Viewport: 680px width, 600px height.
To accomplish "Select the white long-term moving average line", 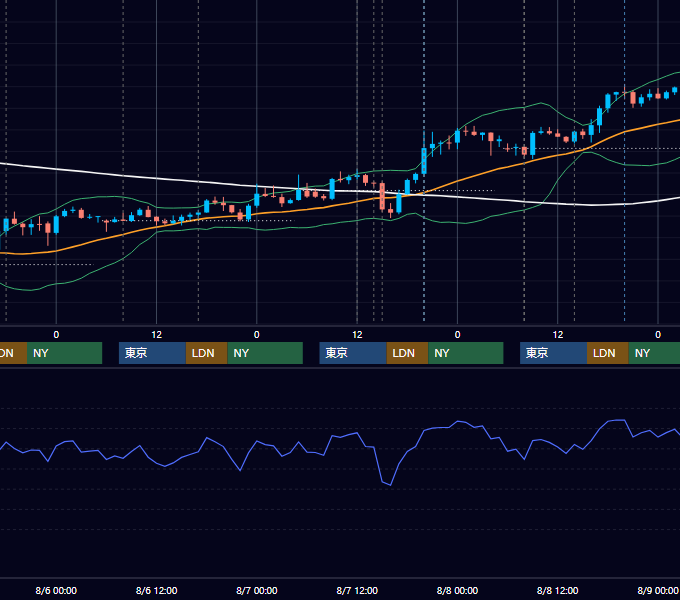I will 156,178.
